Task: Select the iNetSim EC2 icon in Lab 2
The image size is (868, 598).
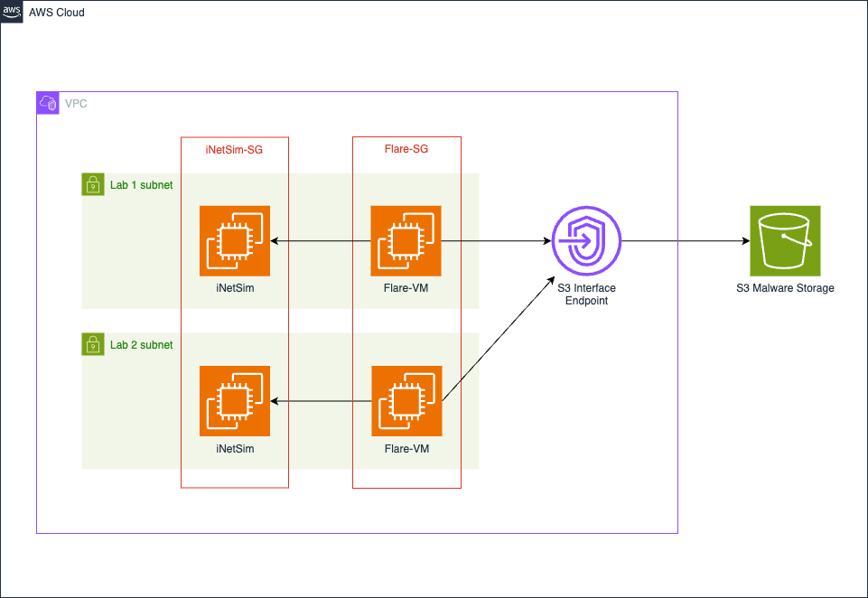Action: (x=235, y=401)
